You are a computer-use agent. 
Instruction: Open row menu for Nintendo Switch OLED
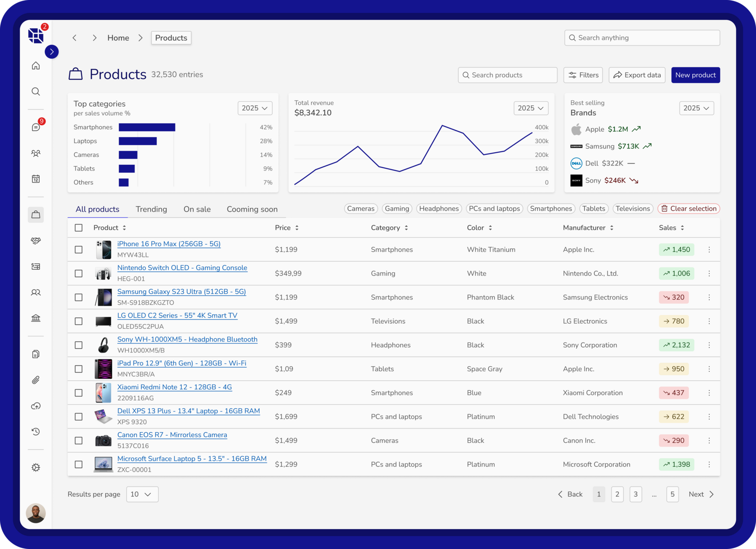709,274
